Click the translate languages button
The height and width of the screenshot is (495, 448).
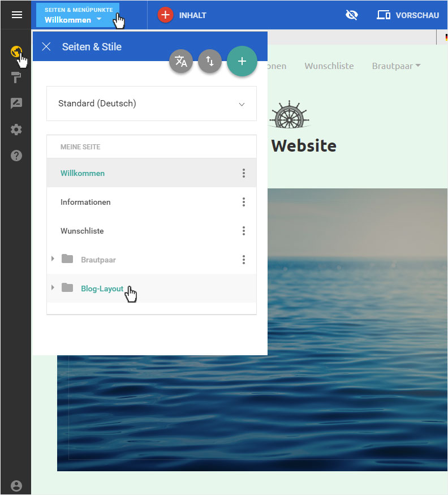pyautogui.click(x=181, y=61)
